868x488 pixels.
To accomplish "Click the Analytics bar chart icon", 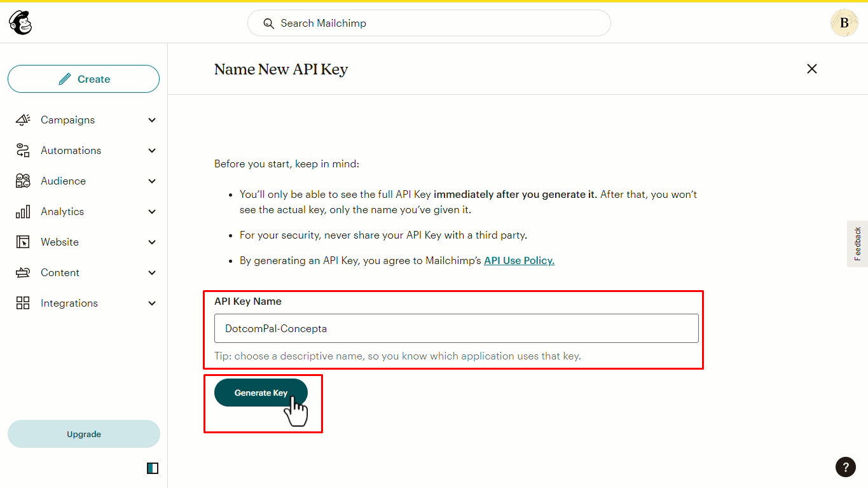I will tap(23, 211).
